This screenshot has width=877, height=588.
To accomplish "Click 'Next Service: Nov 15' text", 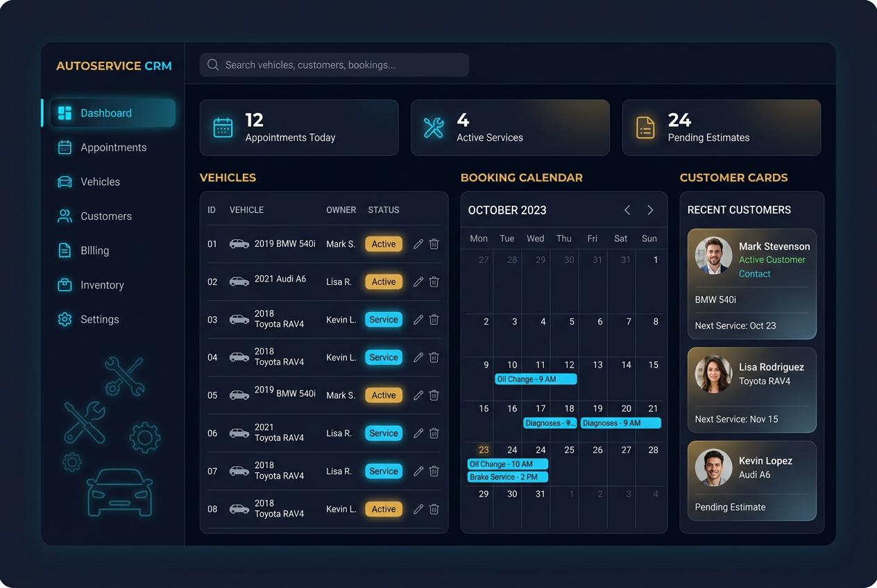I will point(737,420).
